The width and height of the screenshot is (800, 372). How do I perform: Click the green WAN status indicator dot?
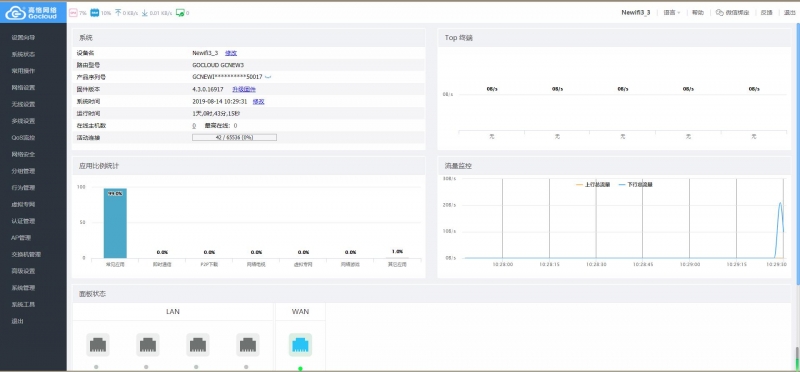tap(300, 368)
